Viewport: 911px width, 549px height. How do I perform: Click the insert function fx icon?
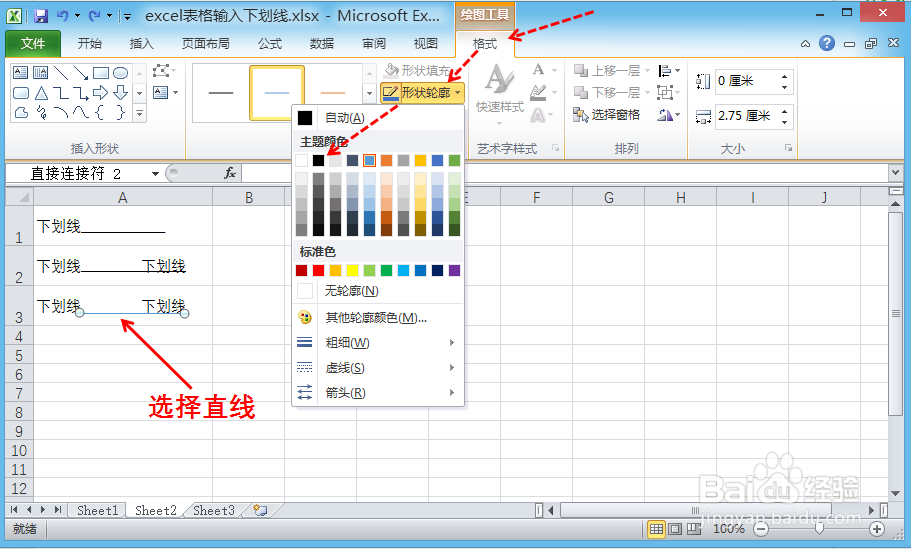[x=229, y=173]
